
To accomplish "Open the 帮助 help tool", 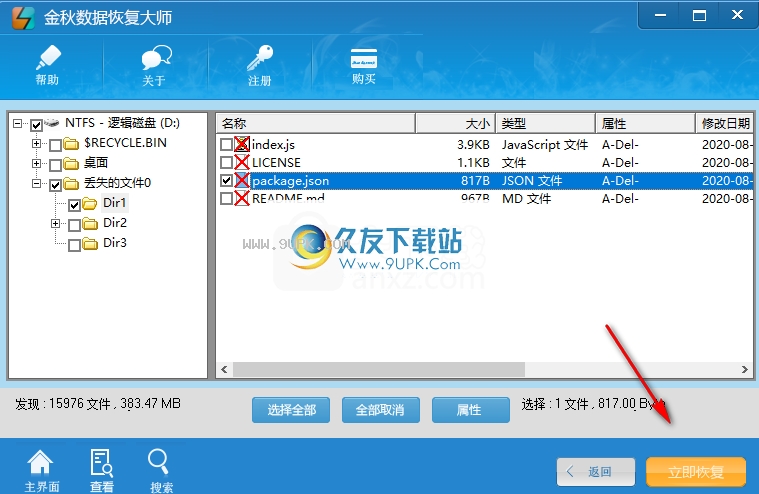I will pyautogui.click(x=47, y=66).
